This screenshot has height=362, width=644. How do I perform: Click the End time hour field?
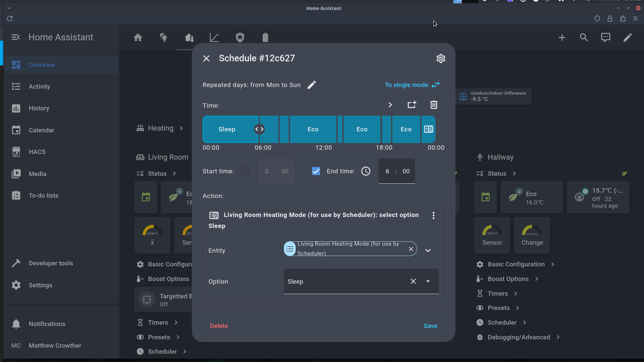[387, 171]
